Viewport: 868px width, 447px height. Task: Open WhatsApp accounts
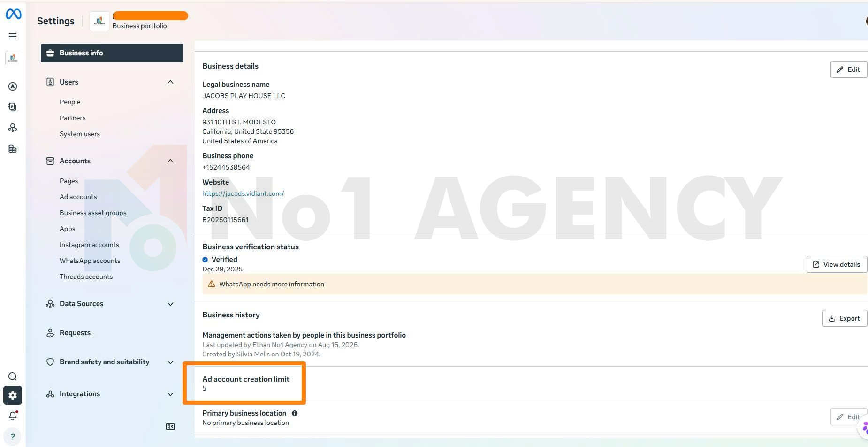(90, 261)
